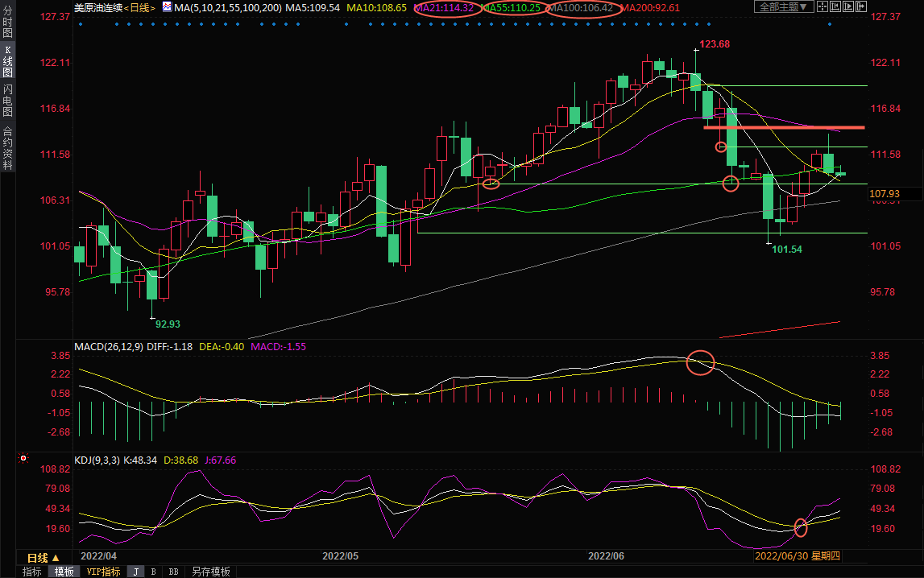Toggle the J indicator button
Image resolution: width=924 pixels, height=578 pixels.
point(135,572)
